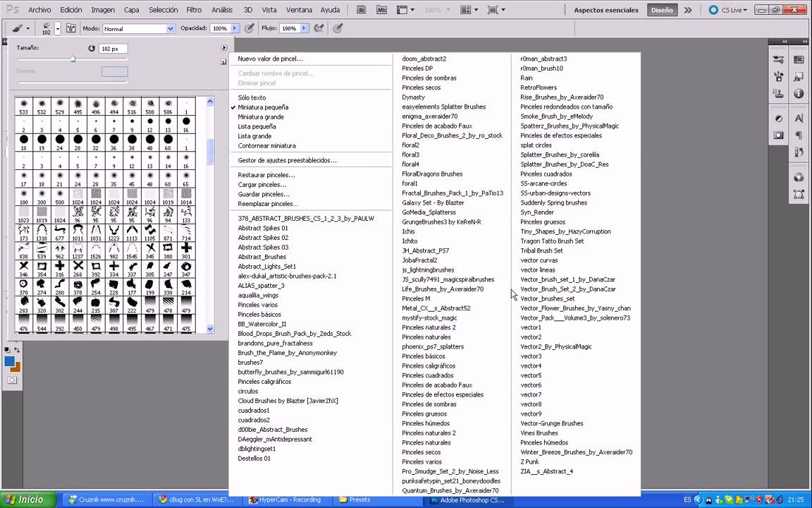
Task: Toggle tablet pressure for opacity
Action: click(249, 28)
